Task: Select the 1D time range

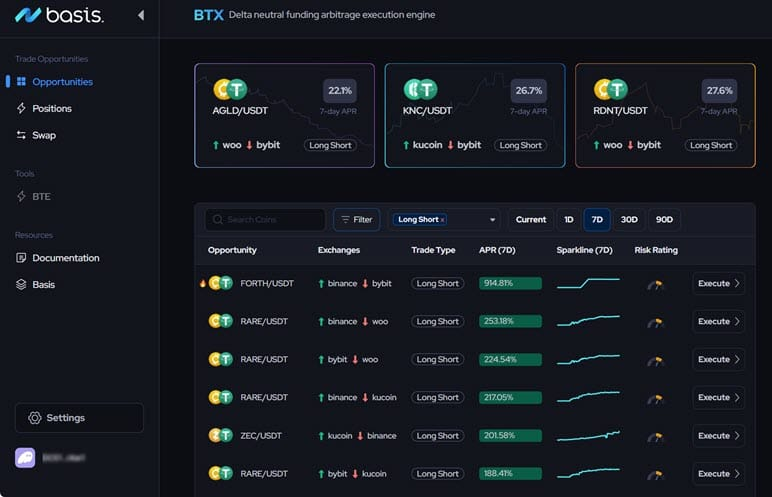Action: tap(569, 220)
